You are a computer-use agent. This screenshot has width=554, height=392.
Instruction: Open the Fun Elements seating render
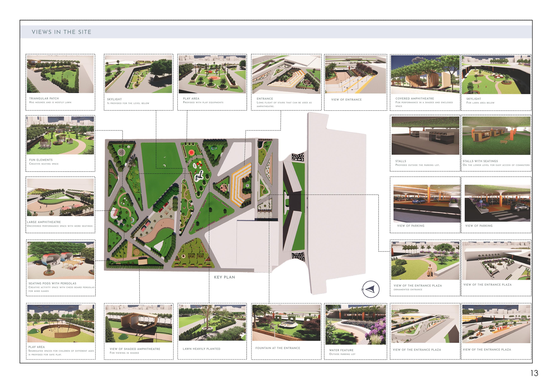tap(60, 135)
